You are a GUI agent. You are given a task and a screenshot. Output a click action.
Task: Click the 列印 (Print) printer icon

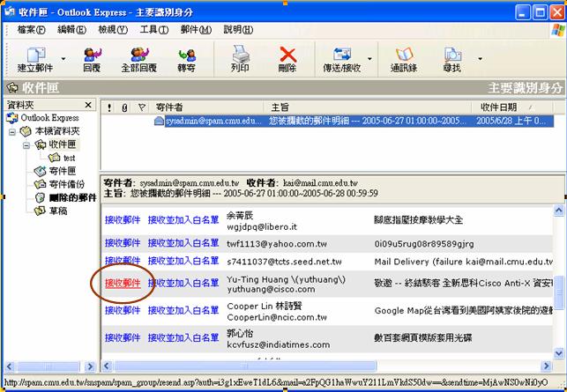[x=240, y=59]
